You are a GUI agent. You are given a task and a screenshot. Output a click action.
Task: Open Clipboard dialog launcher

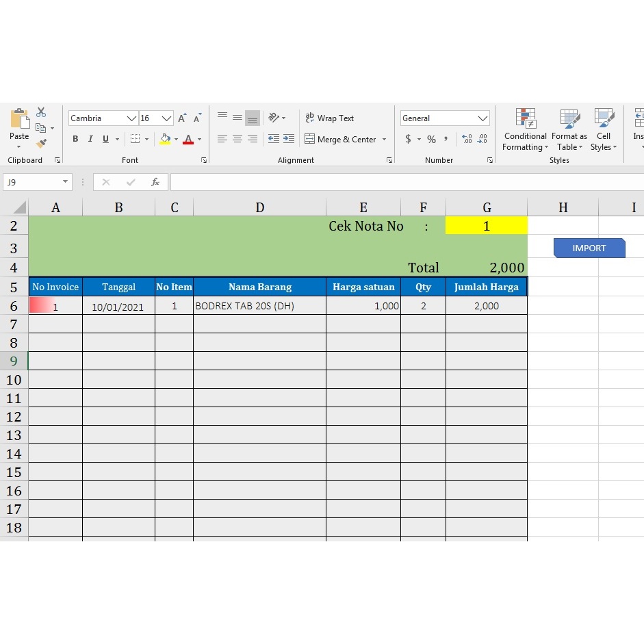click(x=57, y=160)
